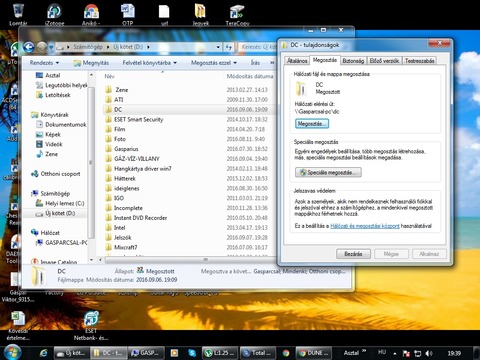Open Internet Explorer from the taskbar
The height and width of the screenshot is (360, 480).
coord(43,353)
